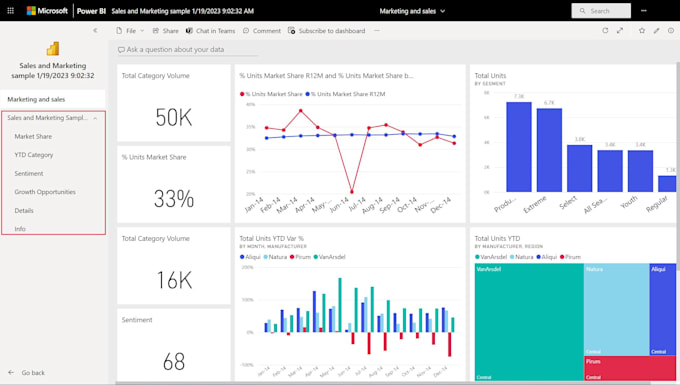Click the Aliqui treemap block
Image resolution: width=680 pixels, height=385 pixels.
663,310
